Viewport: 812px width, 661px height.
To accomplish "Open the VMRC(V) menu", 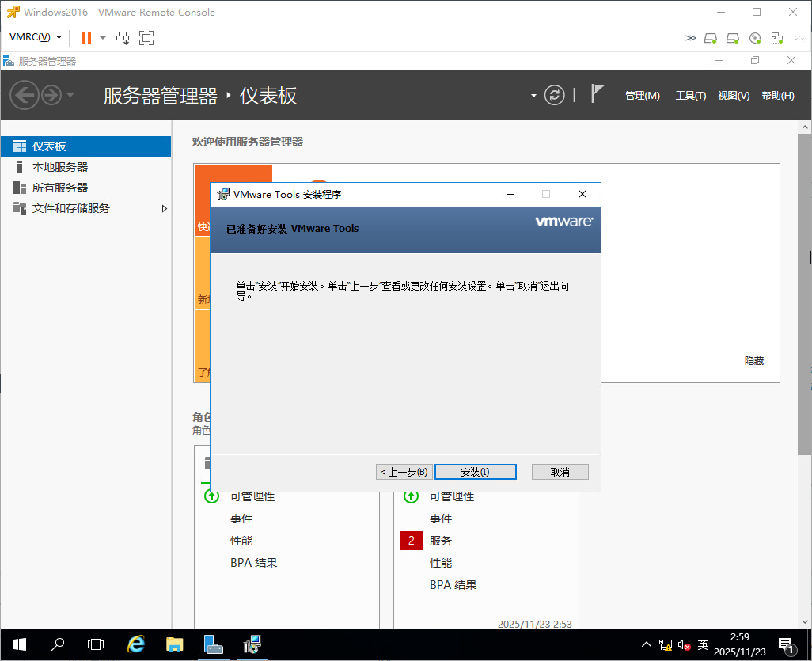I will point(35,37).
